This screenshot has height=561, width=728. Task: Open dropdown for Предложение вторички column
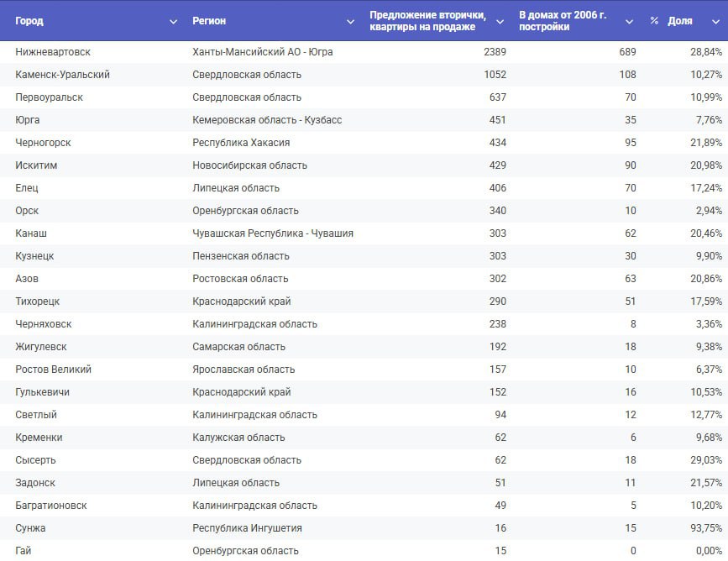pyautogui.click(x=500, y=21)
